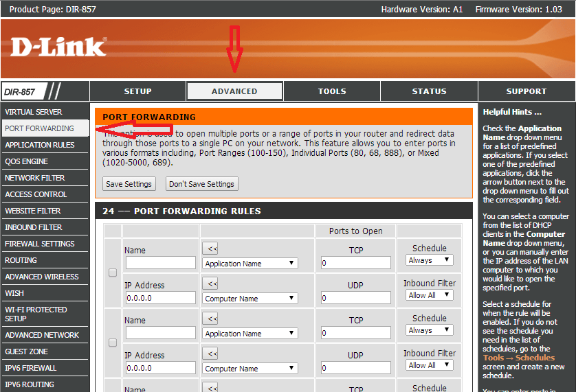Click the Helpful Hints heading
The image size is (576, 392).
512,112
